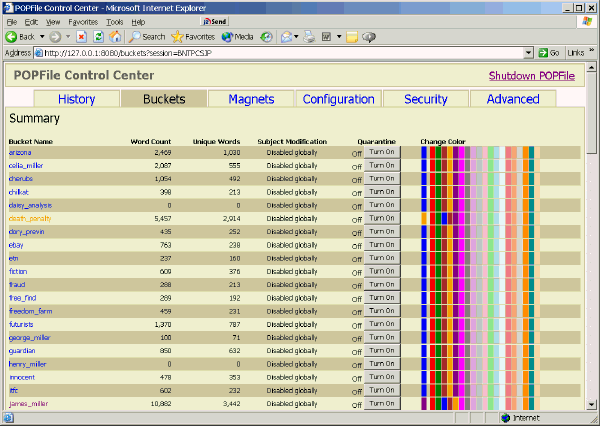
Task: Open the Media toolbar button
Action: click(237, 37)
